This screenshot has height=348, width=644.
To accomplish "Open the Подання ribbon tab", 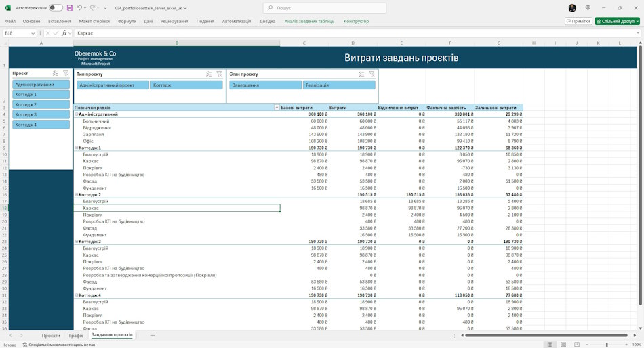I will pos(205,21).
